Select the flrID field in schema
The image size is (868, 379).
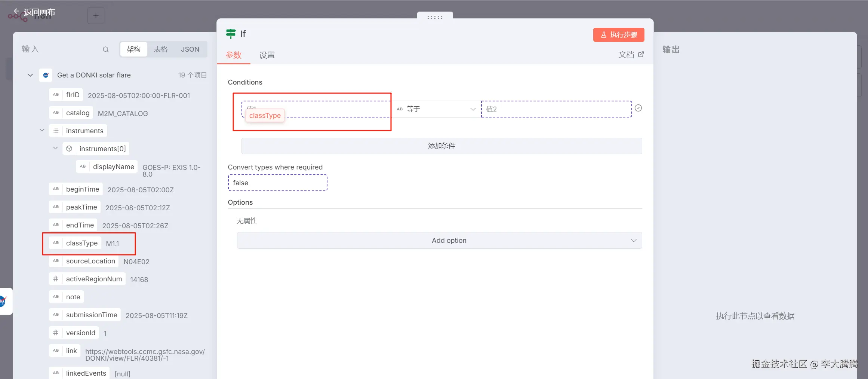[66, 95]
